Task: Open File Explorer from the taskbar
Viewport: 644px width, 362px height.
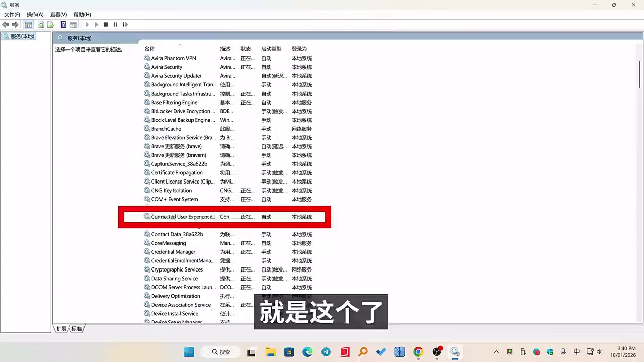Action: click(x=271, y=352)
